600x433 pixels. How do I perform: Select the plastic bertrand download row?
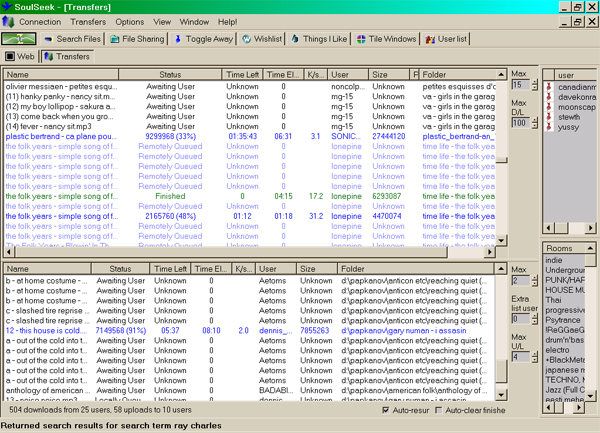tap(250, 137)
